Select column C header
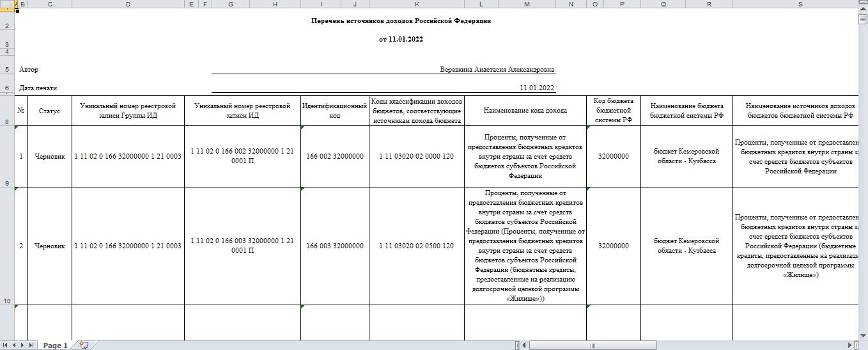The image size is (868, 350). (50, 4)
